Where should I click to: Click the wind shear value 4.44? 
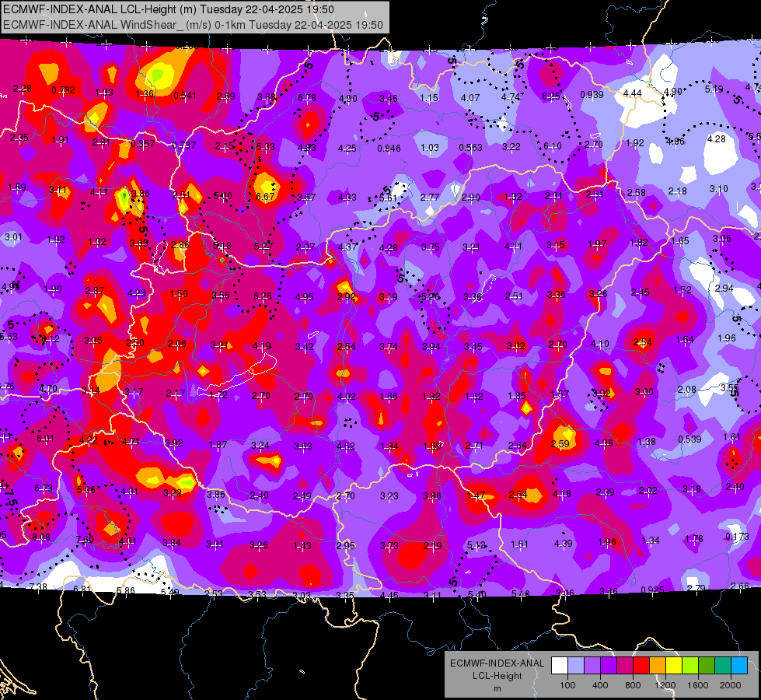coord(633,93)
